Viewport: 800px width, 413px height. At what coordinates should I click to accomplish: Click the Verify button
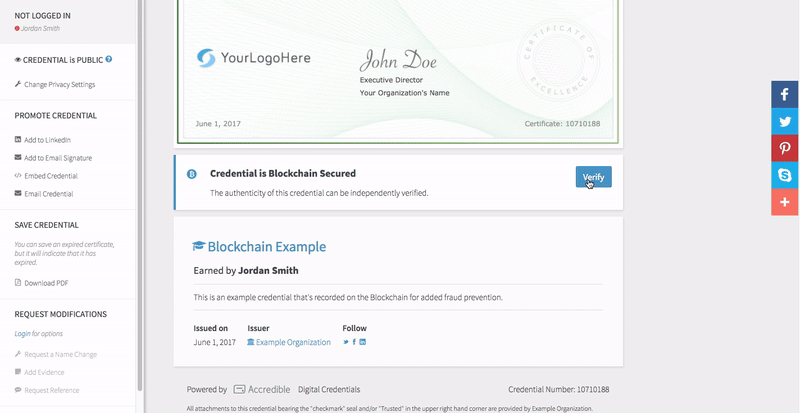[593, 177]
